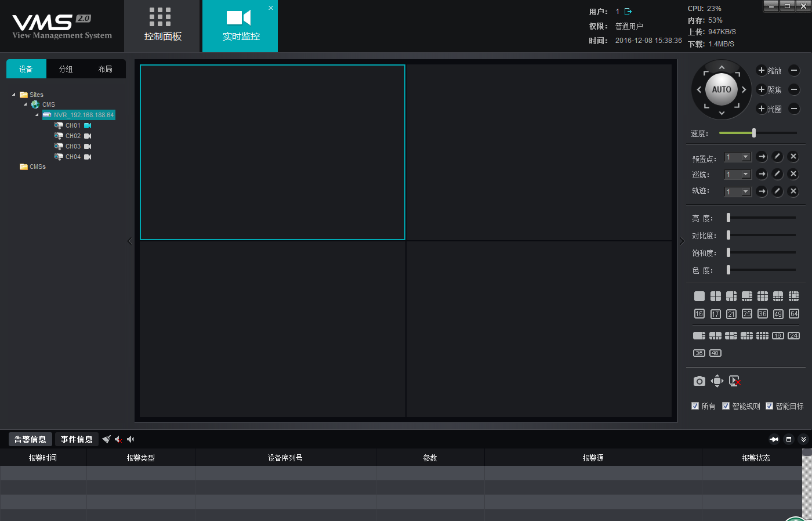Adjust the 亮度 brightness slider

pos(728,218)
